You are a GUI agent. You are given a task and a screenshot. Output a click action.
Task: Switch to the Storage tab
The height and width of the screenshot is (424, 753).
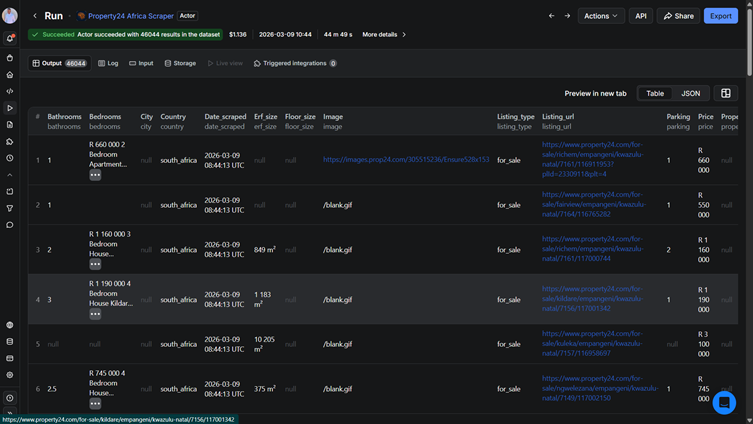[x=180, y=63]
